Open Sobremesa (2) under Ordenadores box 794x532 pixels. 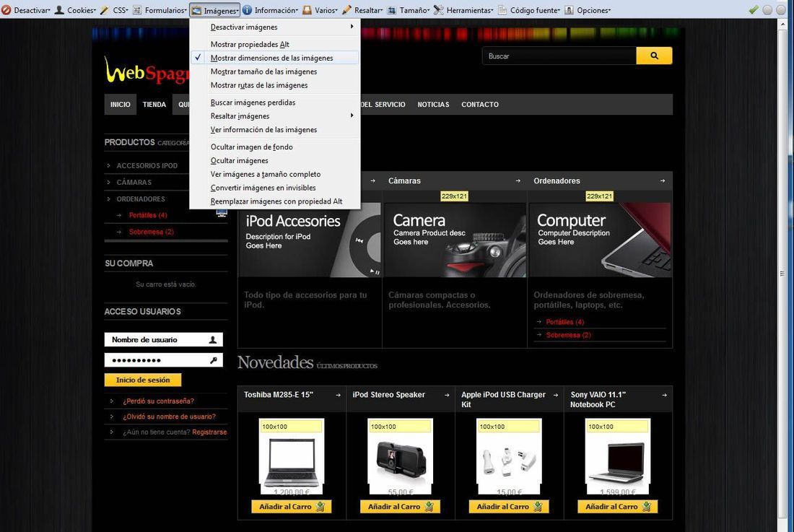[568, 335]
